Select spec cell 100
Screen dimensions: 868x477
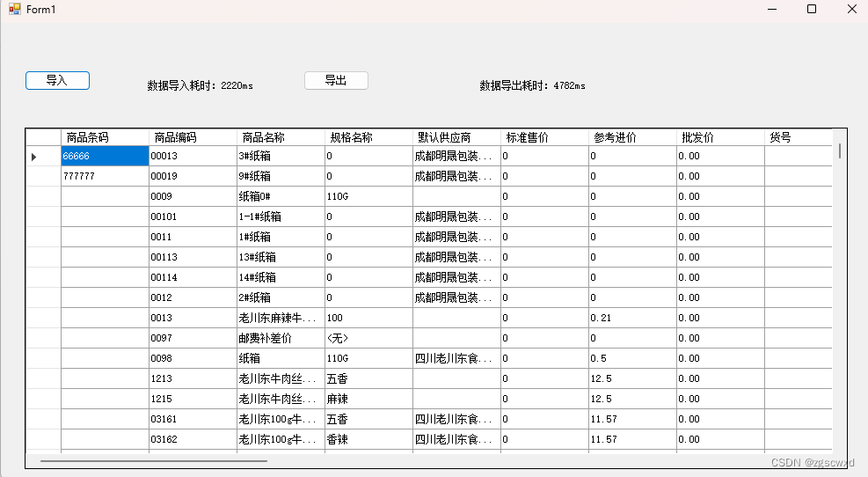(368, 318)
